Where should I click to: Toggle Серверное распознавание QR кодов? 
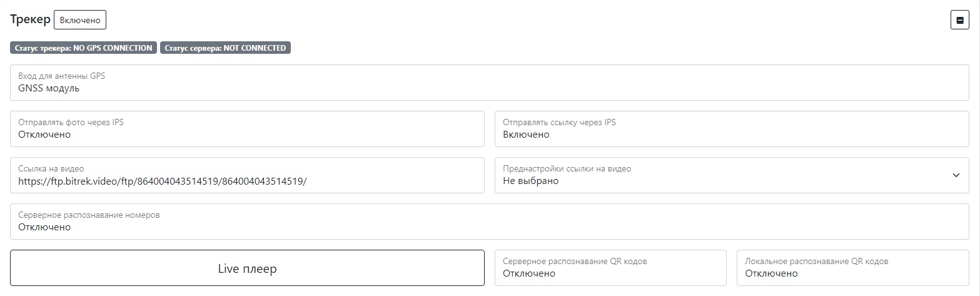point(610,268)
